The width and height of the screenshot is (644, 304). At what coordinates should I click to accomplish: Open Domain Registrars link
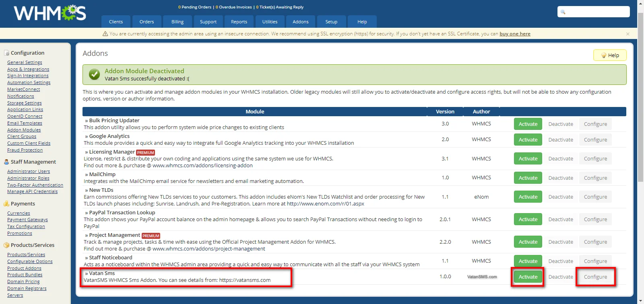tap(27, 288)
